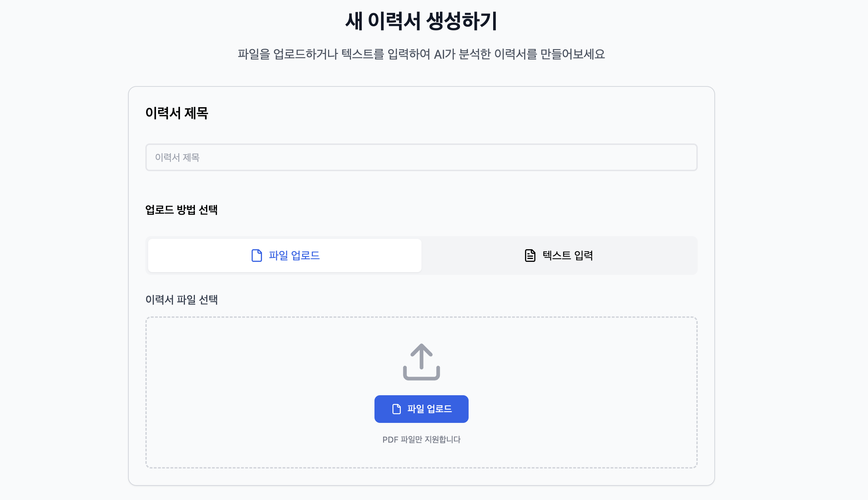This screenshot has width=868, height=500.
Task: Click the 새 이력서 생성하기 page title
Action: [x=421, y=21]
